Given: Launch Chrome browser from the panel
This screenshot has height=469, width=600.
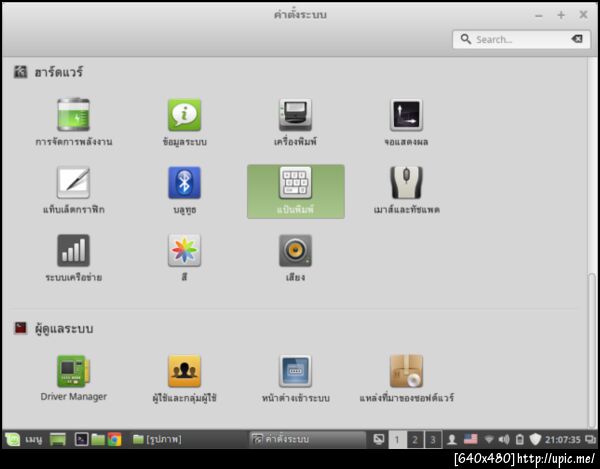Looking at the screenshot, I should point(114,439).
